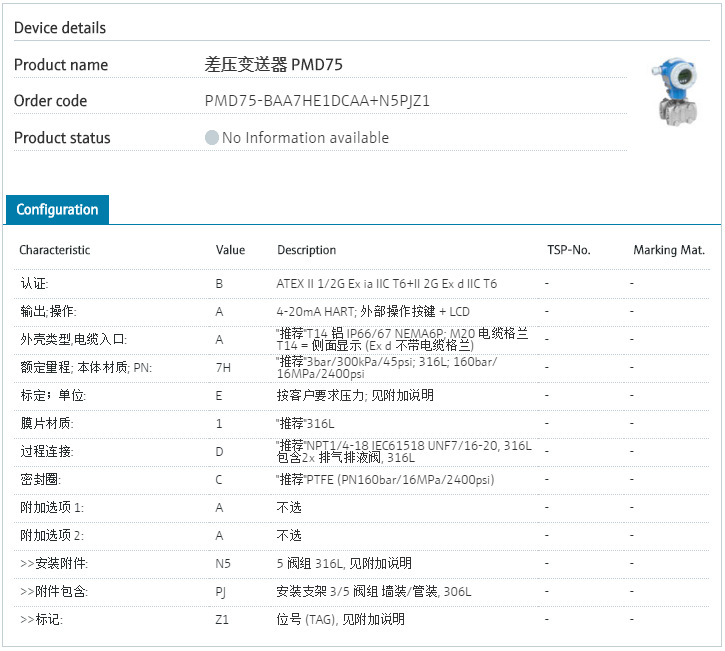Image resolution: width=725 pixels, height=651 pixels.
Task: Click the 3bar/300kPa/45psi description cell
Action: tap(387, 368)
